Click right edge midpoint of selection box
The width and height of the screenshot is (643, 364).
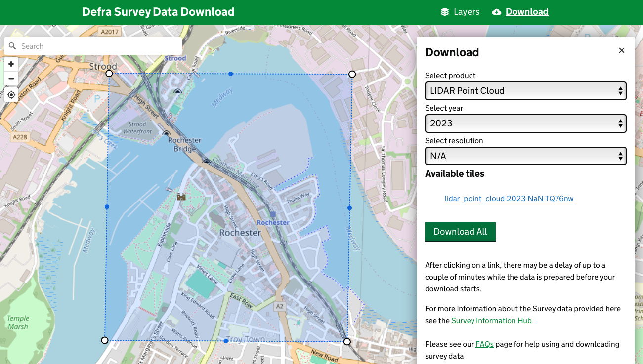pos(349,208)
